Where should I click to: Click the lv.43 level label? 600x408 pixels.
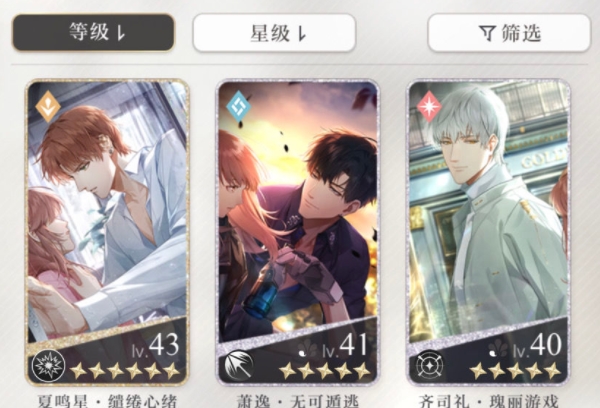(x=155, y=346)
